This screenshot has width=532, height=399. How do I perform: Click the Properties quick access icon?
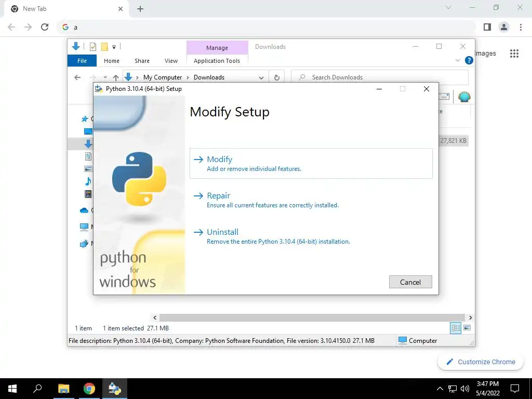92,47
